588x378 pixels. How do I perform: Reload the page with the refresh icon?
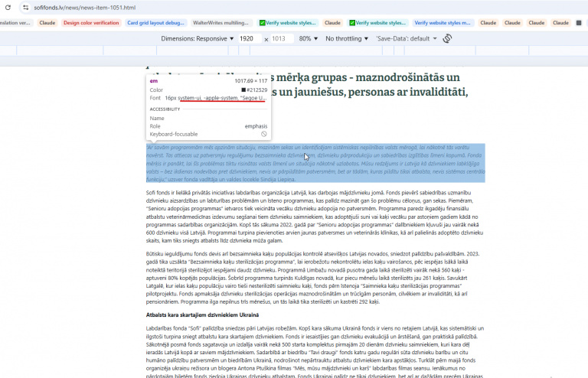(x=8, y=7)
